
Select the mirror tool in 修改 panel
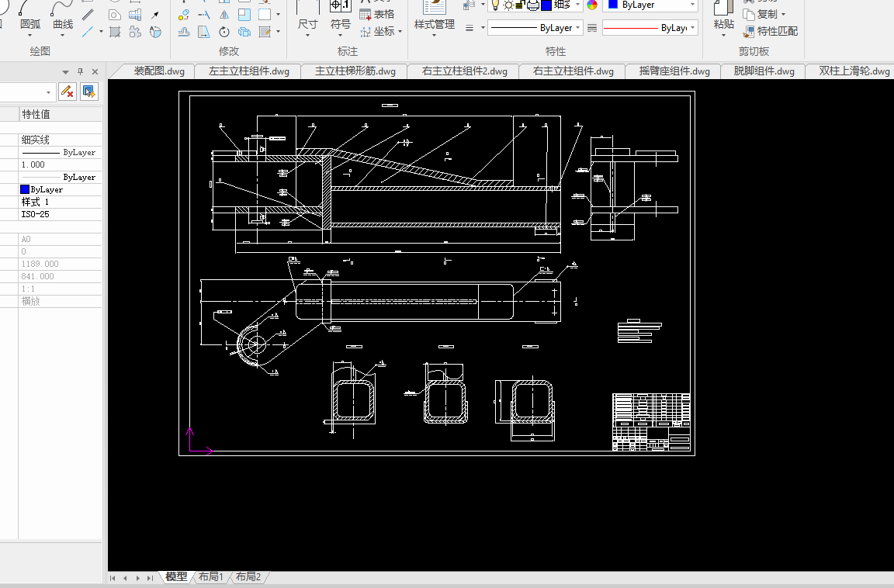pos(224,15)
